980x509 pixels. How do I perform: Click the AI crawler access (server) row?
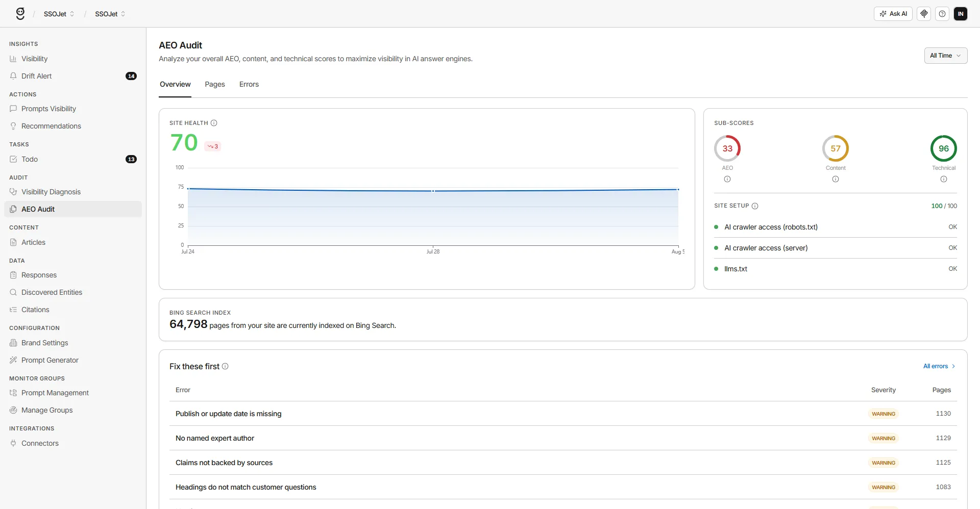(x=836, y=248)
